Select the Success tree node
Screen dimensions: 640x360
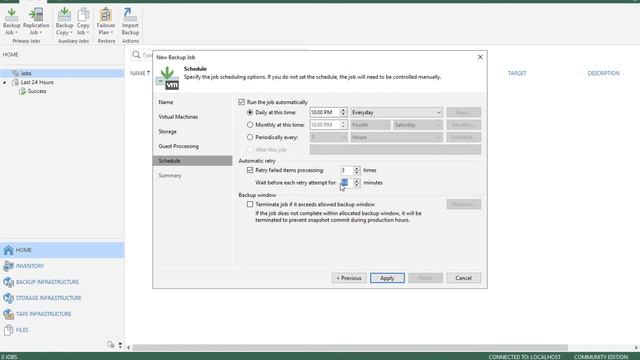coord(37,91)
